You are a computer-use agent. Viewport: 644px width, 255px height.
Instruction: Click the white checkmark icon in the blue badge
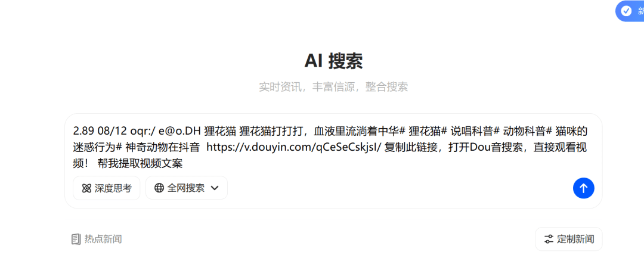626,11
